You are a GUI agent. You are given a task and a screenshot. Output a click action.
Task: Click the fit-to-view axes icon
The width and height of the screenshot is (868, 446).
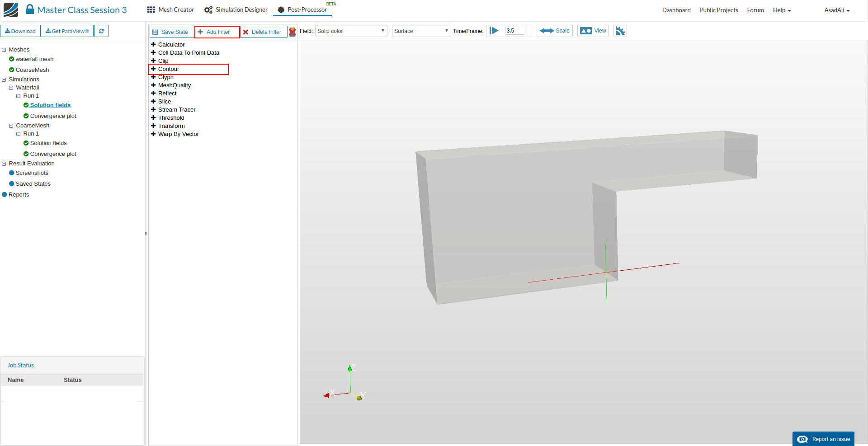tap(620, 31)
